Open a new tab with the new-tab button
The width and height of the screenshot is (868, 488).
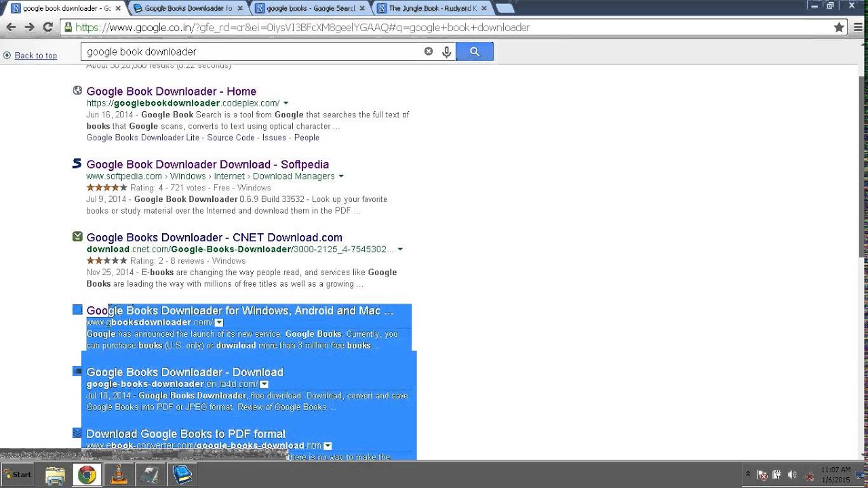[505, 9]
